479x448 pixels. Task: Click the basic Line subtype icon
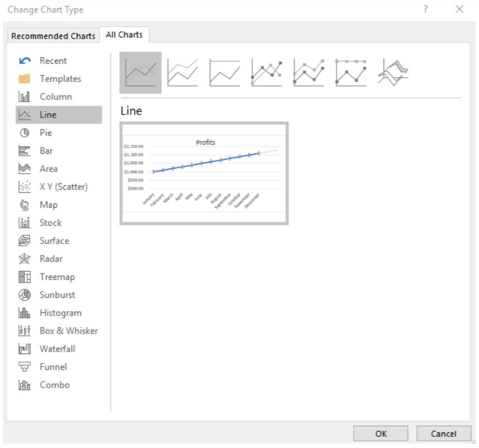pos(140,73)
